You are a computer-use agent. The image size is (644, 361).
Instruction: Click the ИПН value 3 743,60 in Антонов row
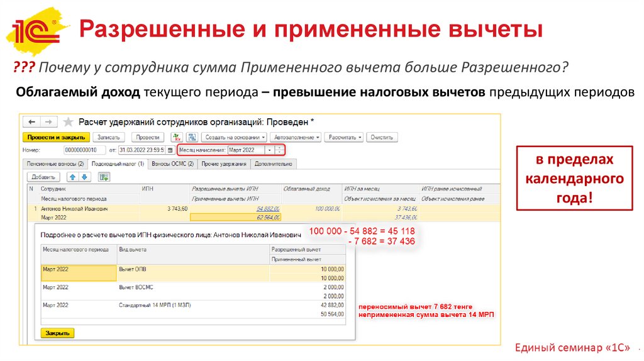(x=177, y=209)
